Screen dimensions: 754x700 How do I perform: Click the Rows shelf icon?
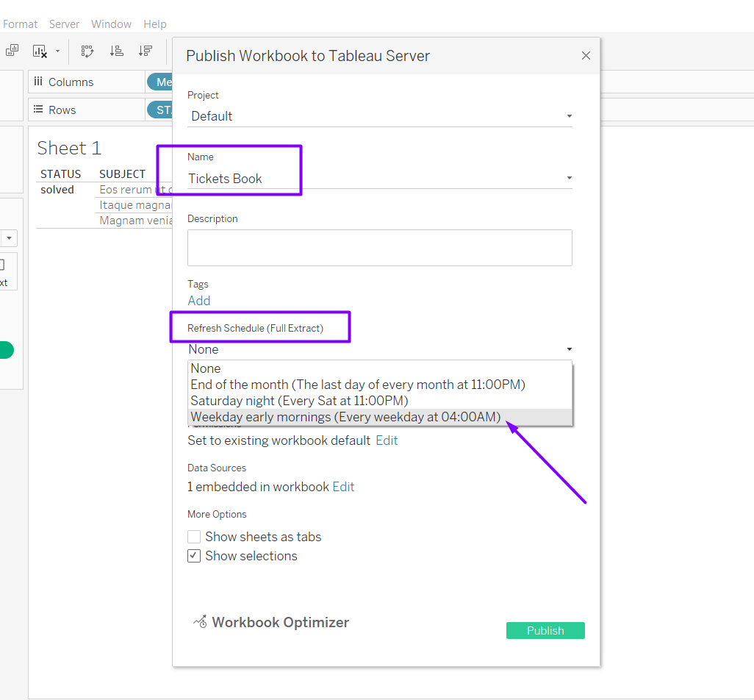[38, 110]
